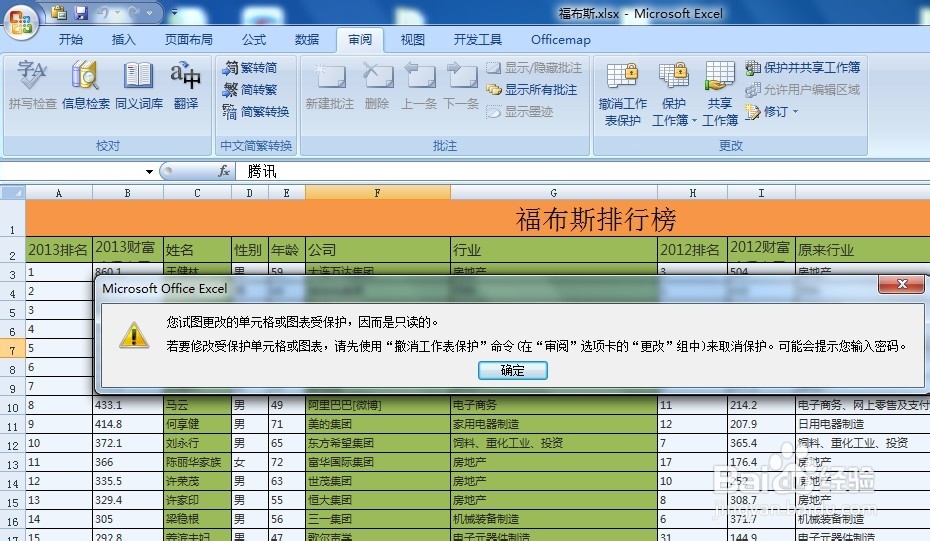Select the 数据 tab

pos(307,40)
